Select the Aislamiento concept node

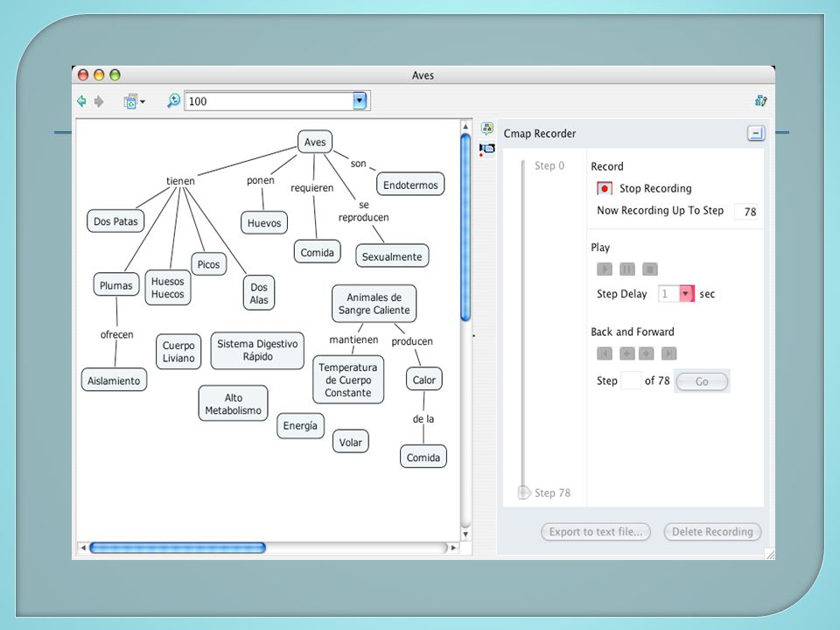pyautogui.click(x=114, y=381)
